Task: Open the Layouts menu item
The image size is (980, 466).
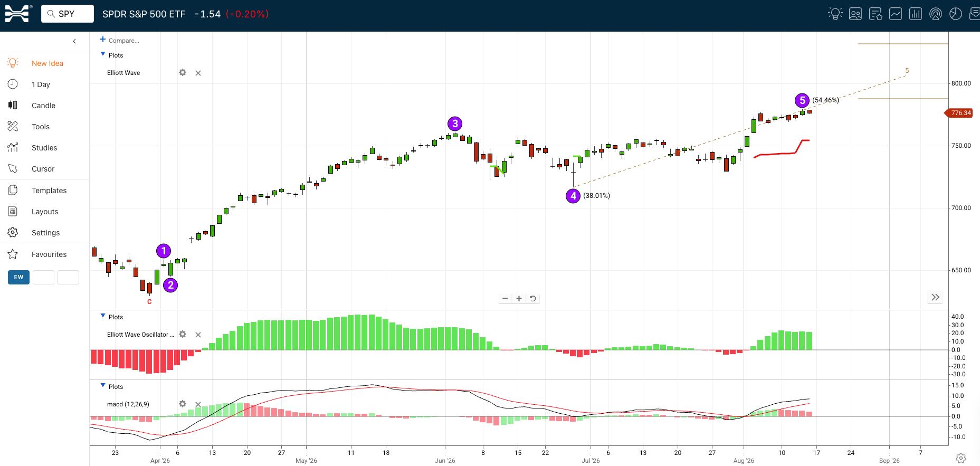Action: pyautogui.click(x=45, y=212)
